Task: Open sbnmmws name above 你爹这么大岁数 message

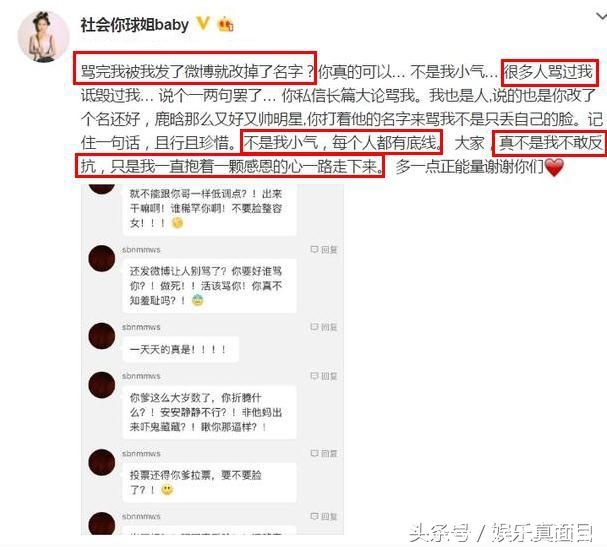Action: (x=141, y=376)
